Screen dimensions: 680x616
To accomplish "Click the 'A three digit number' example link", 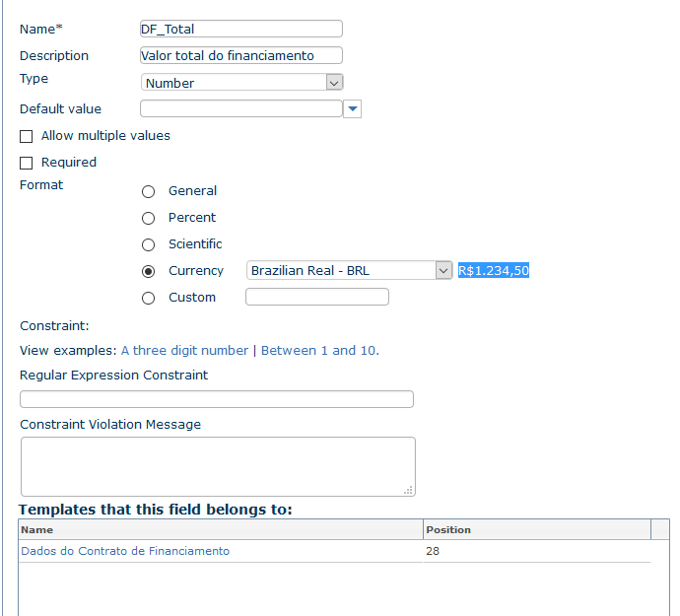I will click(185, 351).
